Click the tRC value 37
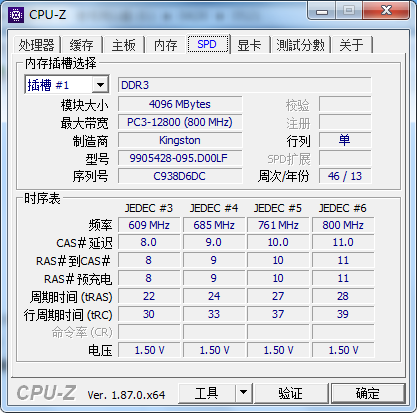 [278, 314]
